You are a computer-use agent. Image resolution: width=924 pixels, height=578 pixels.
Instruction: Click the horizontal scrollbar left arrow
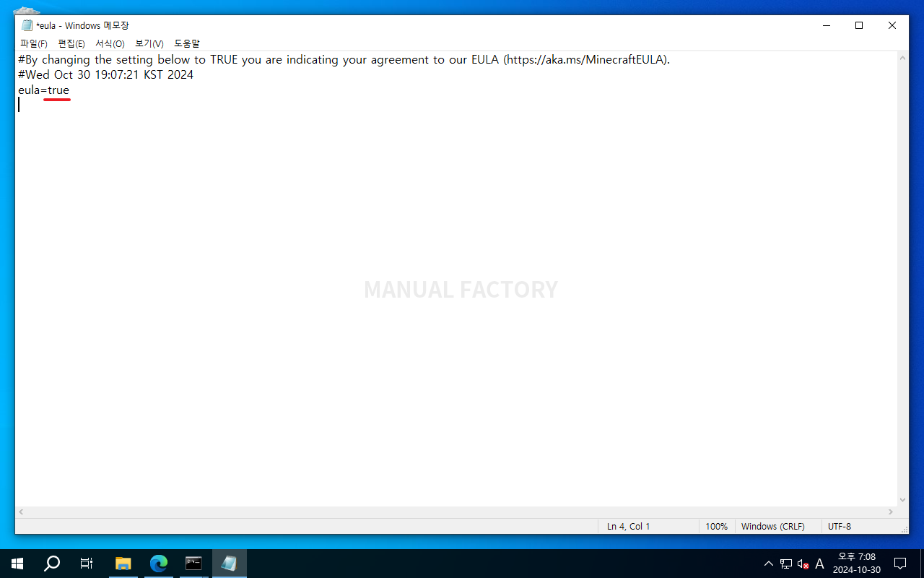(x=21, y=512)
